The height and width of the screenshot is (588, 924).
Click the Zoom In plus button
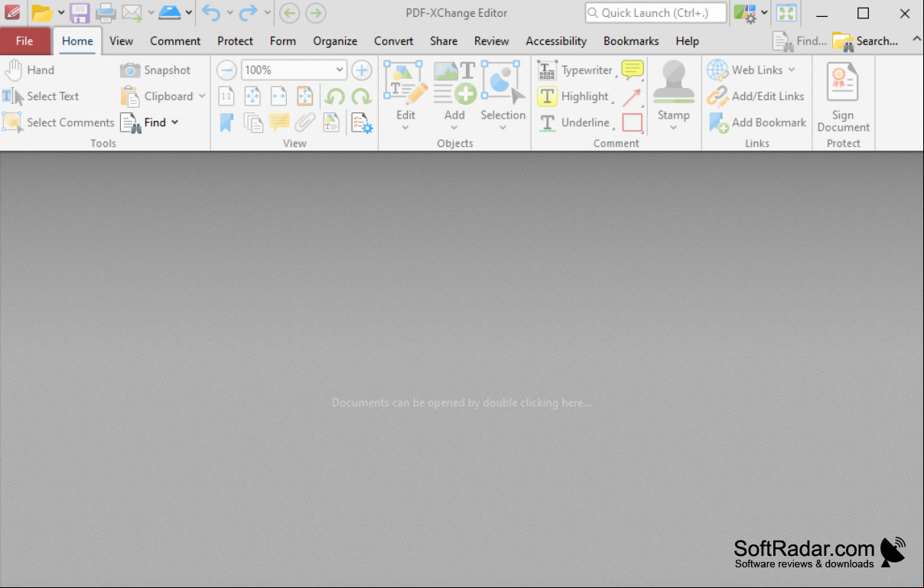[x=361, y=70]
